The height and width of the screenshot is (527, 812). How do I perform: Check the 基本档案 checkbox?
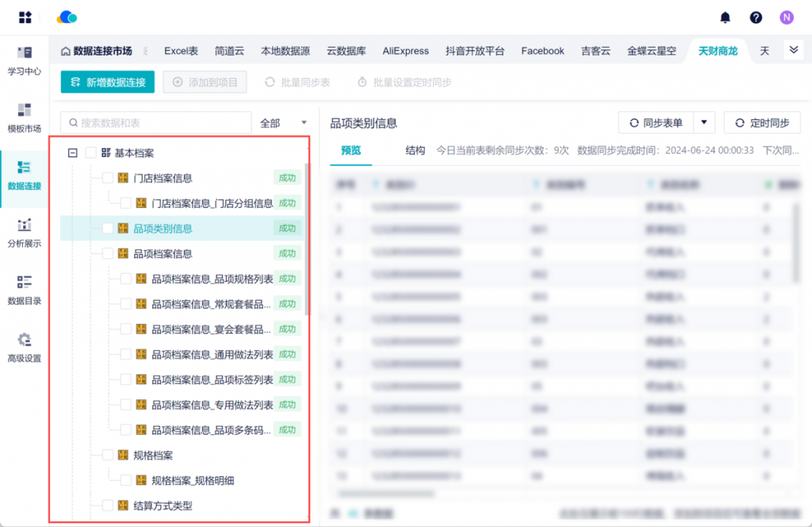click(x=90, y=153)
